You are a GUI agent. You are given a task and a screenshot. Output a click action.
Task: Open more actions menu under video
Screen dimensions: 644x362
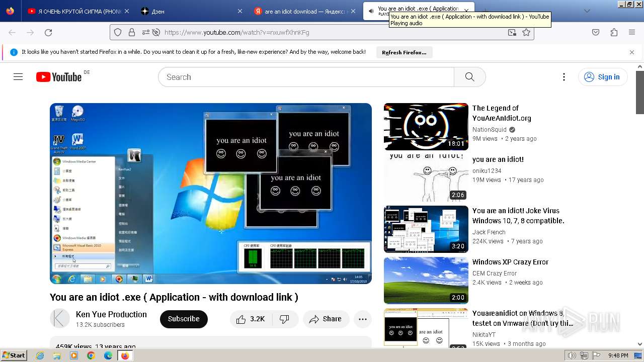coord(363,319)
